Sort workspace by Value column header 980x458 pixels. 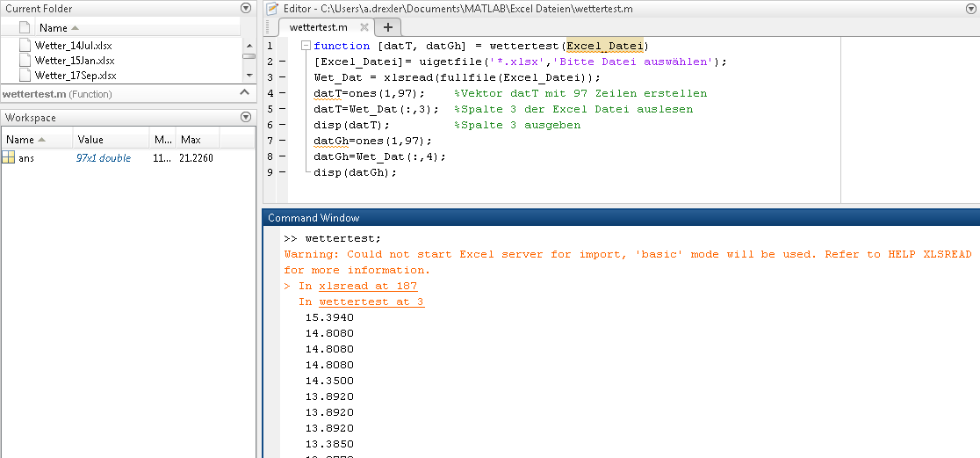coord(90,140)
